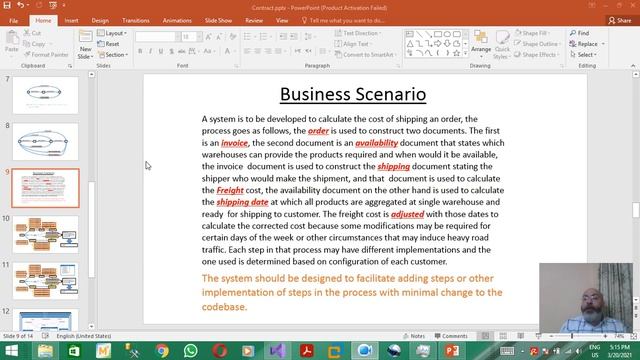Expand the shapes gallery More arrow

(465, 53)
